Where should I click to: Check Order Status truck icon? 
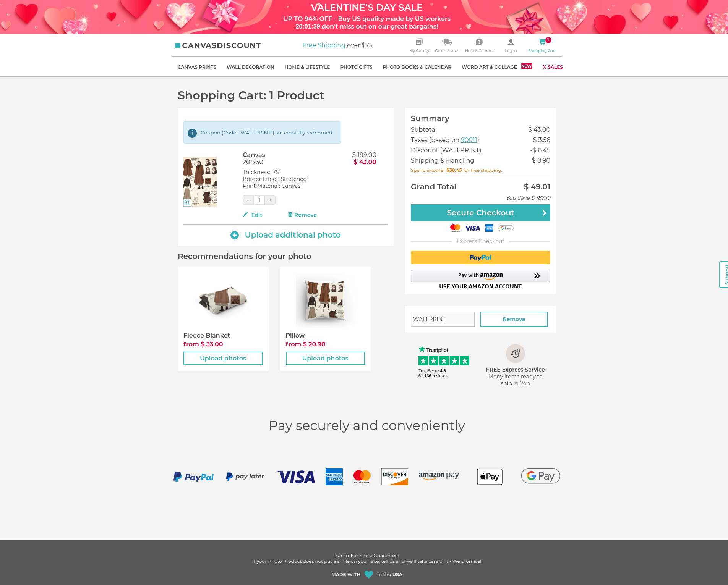pos(447,42)
